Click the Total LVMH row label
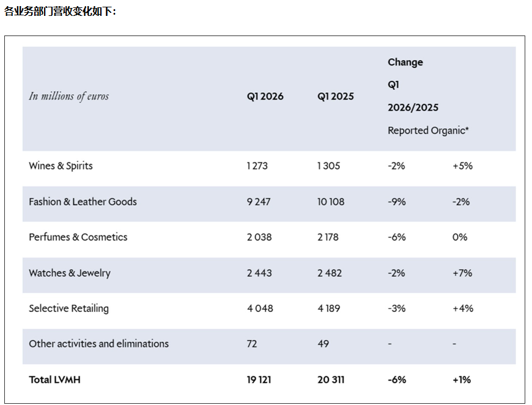The height and width of the screenshot is (405, 532). click(x=54, y=380)
